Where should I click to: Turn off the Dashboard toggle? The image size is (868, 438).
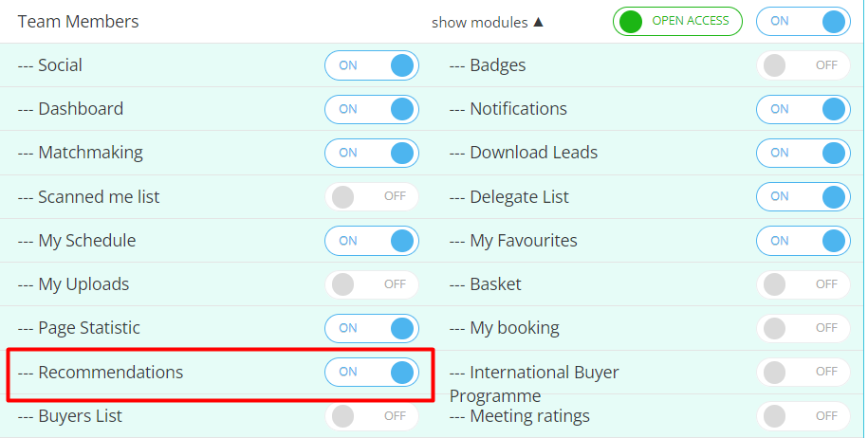pyautogui.click(x=371, y=109)
